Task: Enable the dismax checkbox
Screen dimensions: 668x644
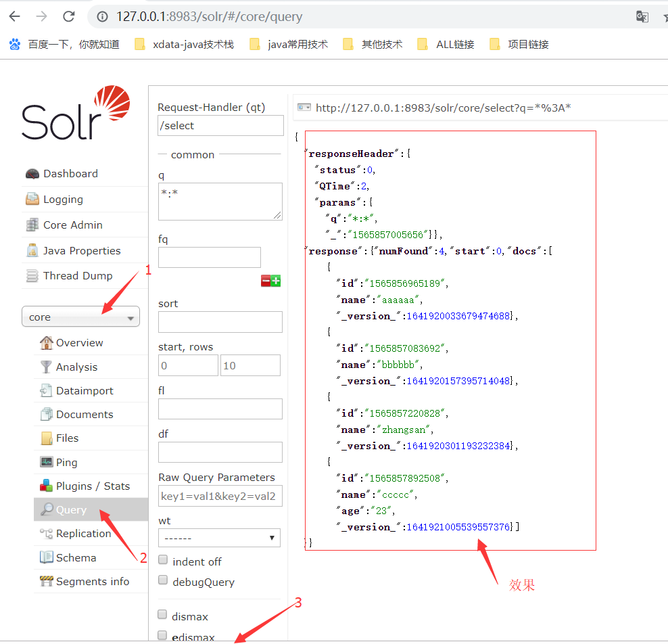Action: (162, 615)
